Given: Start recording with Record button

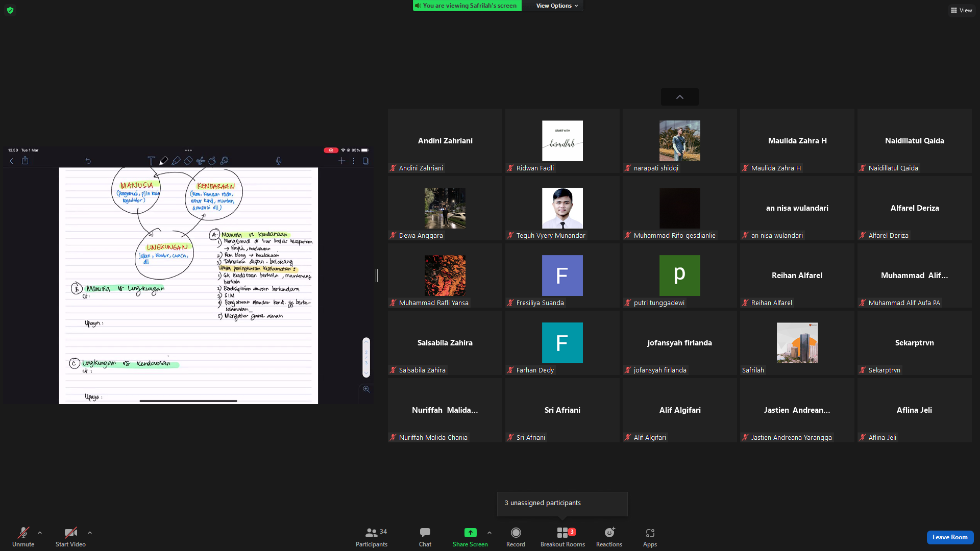Looking at the screenshot, I should click(516, 537).
